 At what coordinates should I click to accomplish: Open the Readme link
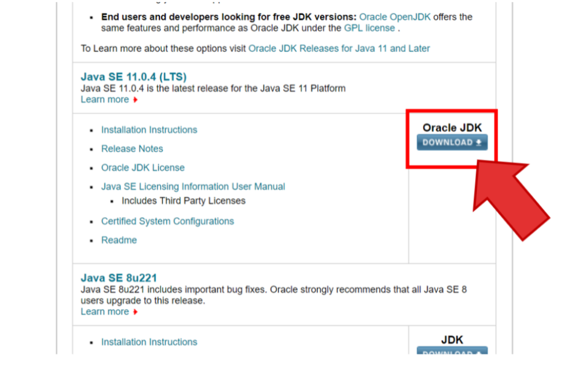point(119,240)
